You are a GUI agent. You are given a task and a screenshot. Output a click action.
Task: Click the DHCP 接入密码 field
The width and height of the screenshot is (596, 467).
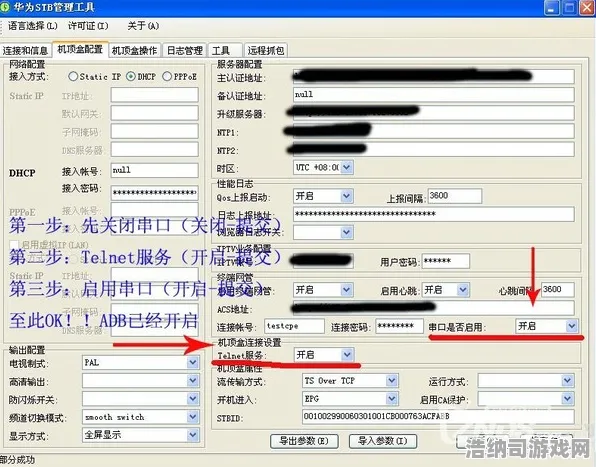pyautogui.click(x=154, y=193)
